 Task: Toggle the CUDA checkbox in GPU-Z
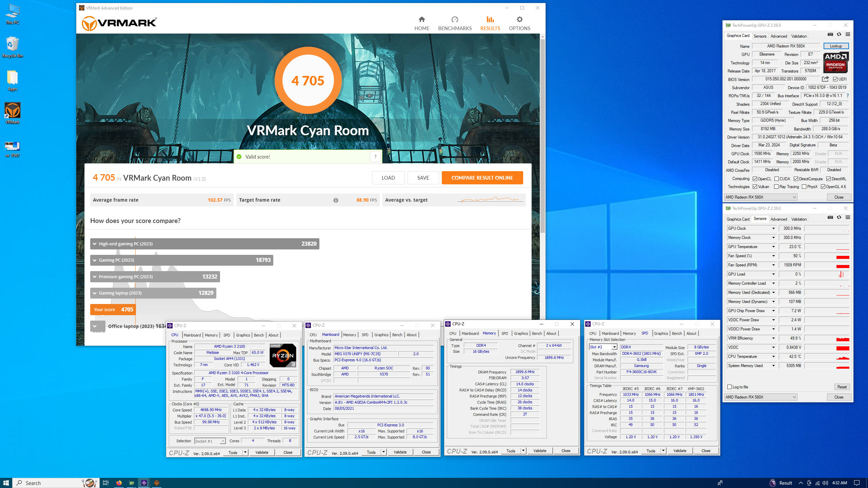pos(776,179)
